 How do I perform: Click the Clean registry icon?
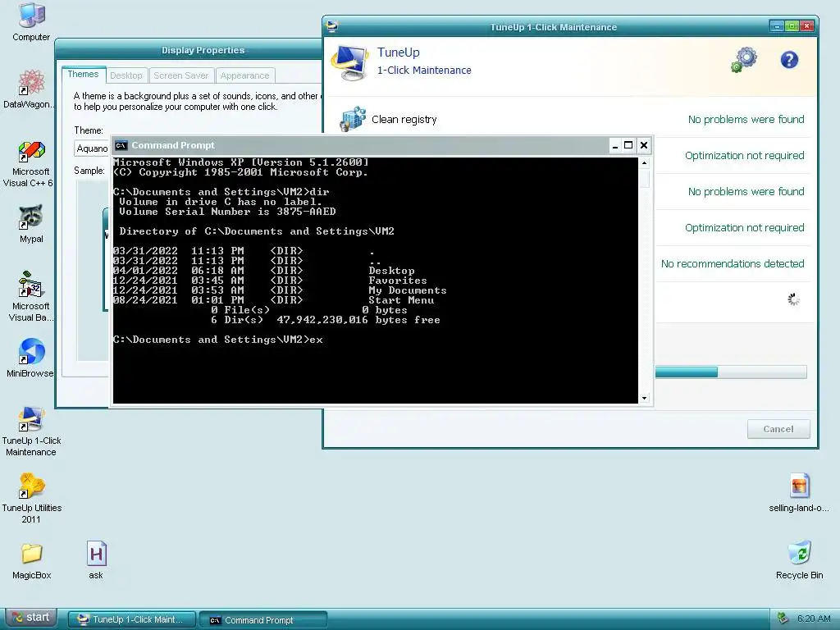[x=353, y=119]
